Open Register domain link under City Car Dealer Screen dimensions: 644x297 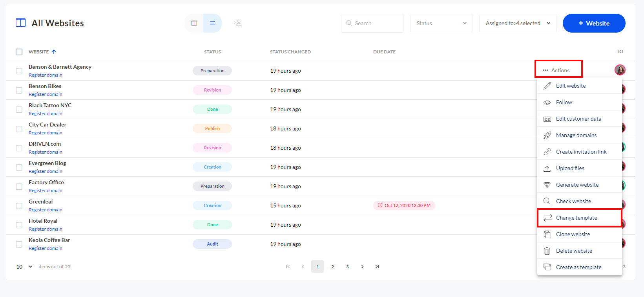coord(46,133)
